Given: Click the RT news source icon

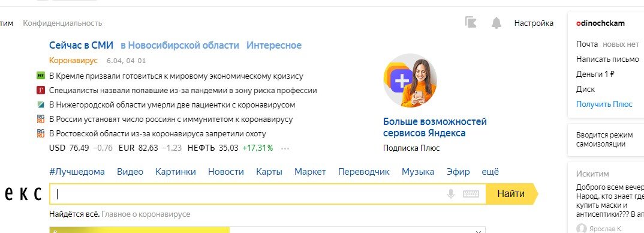Looking at the screenshot, I should pyautogui.click(x=41, y=76).
